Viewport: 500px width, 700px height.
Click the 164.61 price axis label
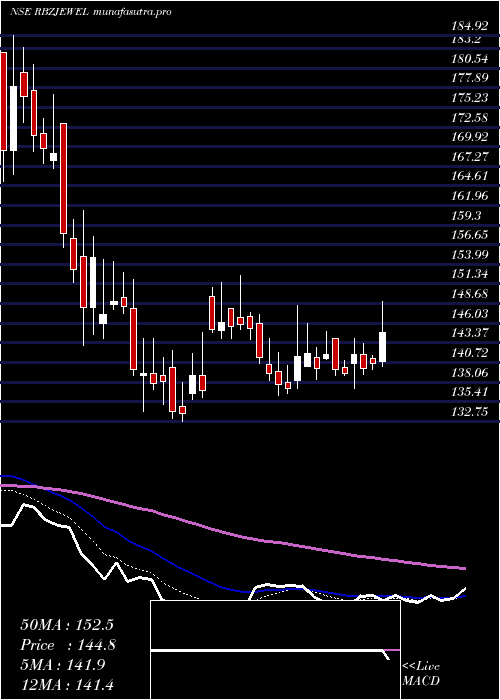[x=470, y=176]
